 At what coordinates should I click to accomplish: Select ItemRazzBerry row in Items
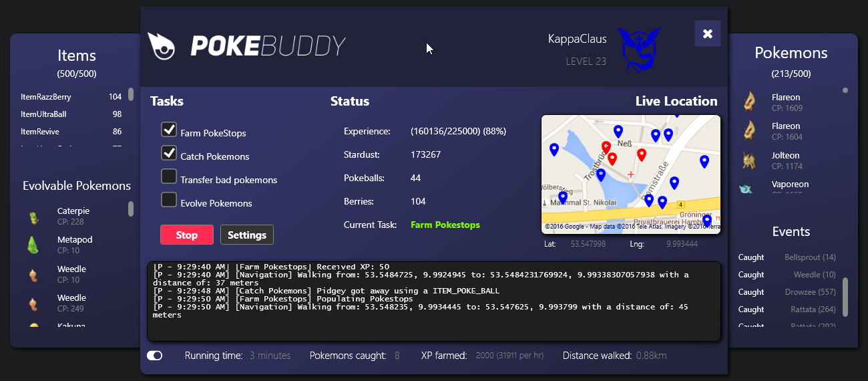coord(71,97)
